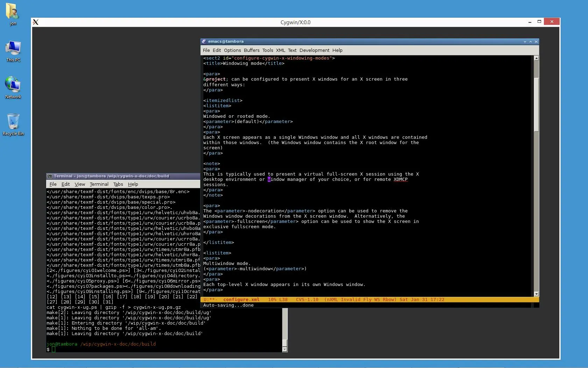Open the Edit menu in emacs
Image resolution: width=588 pixels, height=368 pixels.
tap(217, 50)
